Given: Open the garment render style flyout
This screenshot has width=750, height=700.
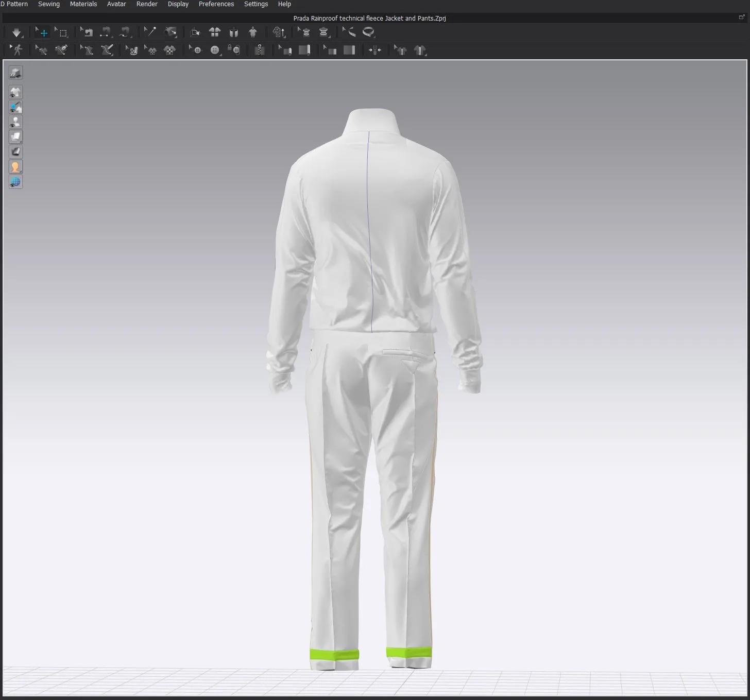Looking at the screenshot, I should 15,137.
